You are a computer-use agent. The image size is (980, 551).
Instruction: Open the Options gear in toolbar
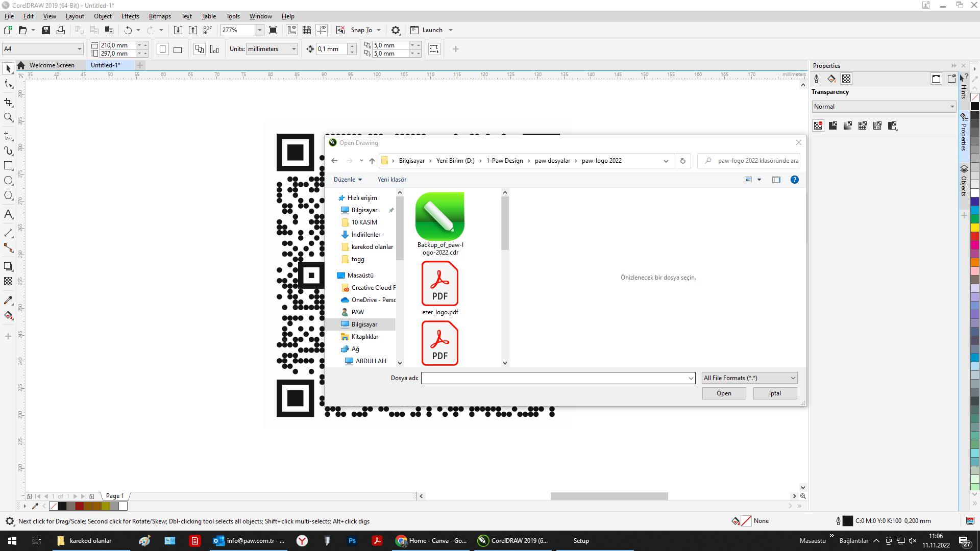click(396, 30)
